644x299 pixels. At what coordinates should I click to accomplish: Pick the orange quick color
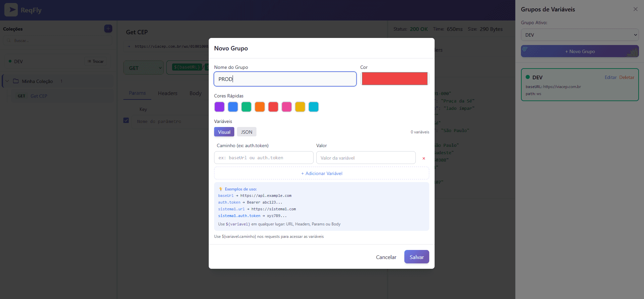260,107
